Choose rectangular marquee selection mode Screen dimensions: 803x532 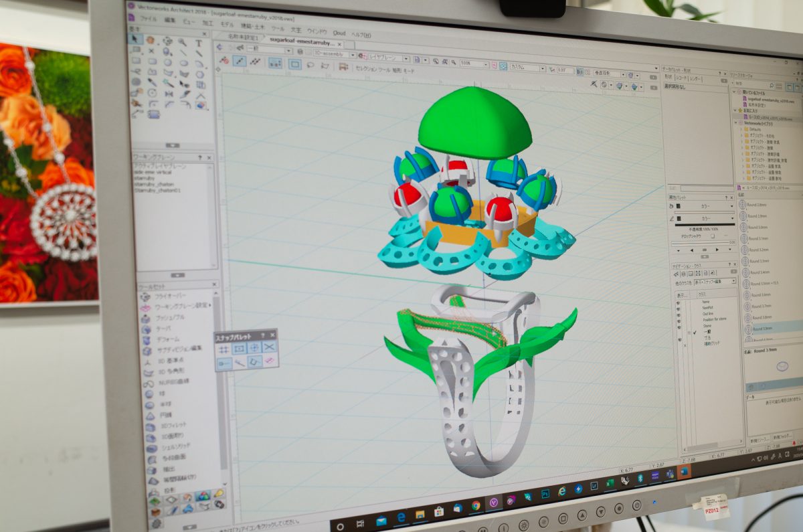[x=295, y=64]
